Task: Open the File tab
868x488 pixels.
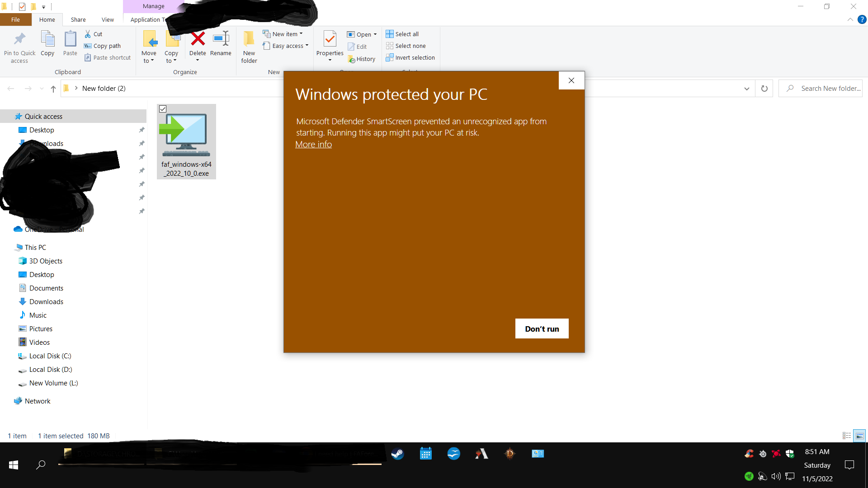Action: coord(16,19)
